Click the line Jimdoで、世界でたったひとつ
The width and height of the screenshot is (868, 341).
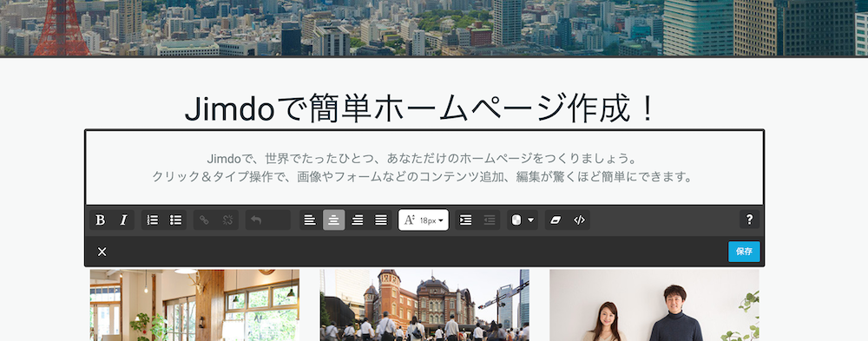423,159
